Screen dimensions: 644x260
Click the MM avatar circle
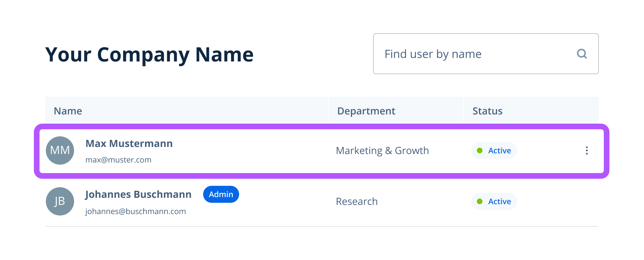(x=60, y=150)
